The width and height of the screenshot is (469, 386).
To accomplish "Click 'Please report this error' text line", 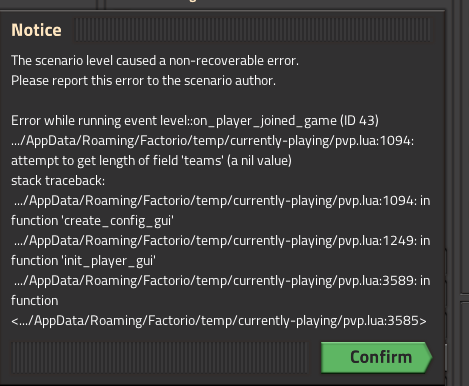I will [143, 81].
